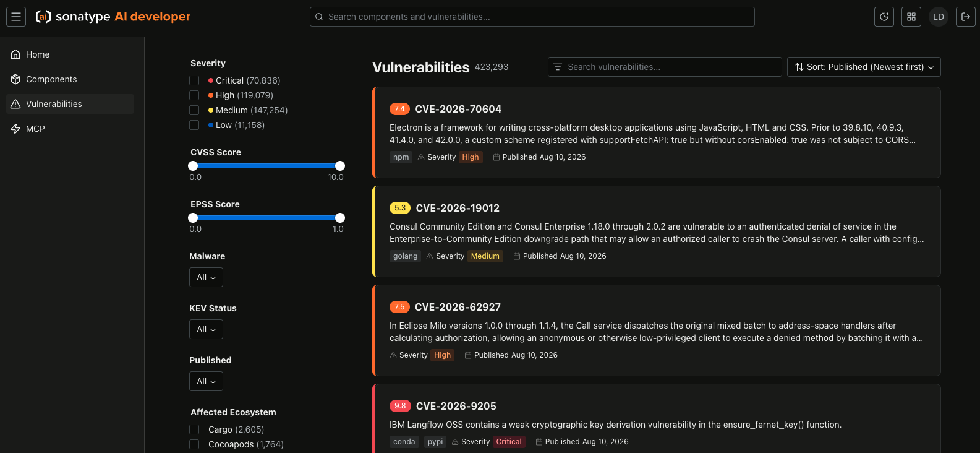Click the Medium severity label on CVE-2026-19012
The image size is (980, 453).
pos(485,256)
